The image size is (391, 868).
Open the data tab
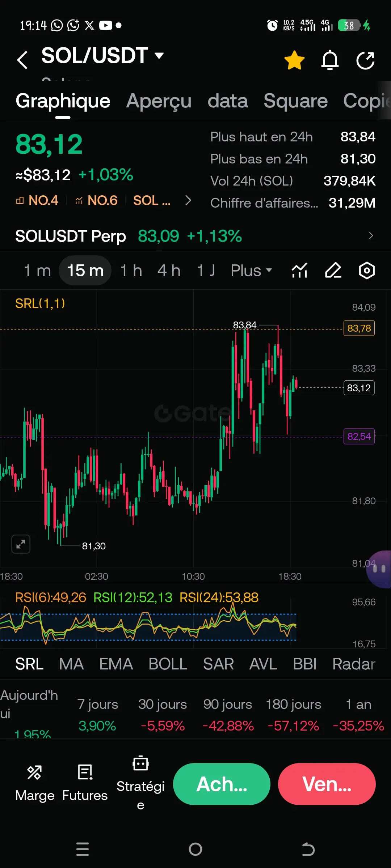pos(228,101)
